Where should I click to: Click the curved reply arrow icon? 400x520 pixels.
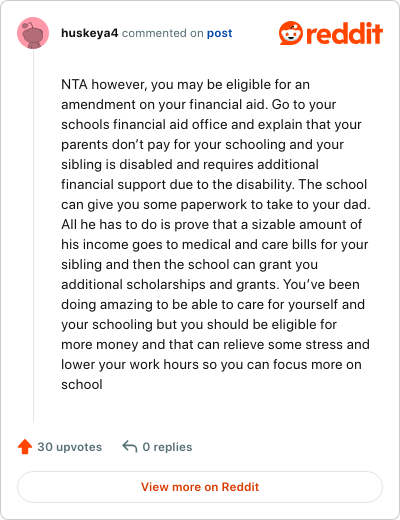click(130, 447)
